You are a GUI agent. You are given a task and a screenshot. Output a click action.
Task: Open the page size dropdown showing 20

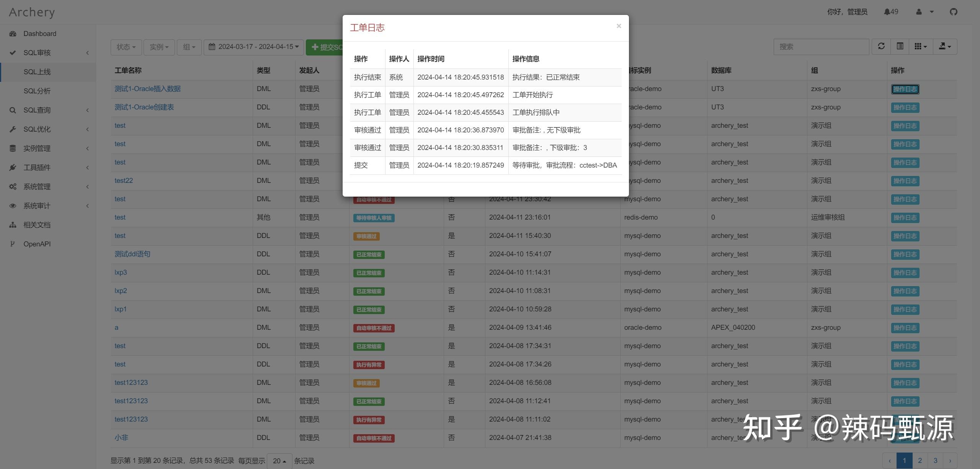pos(279,461)
